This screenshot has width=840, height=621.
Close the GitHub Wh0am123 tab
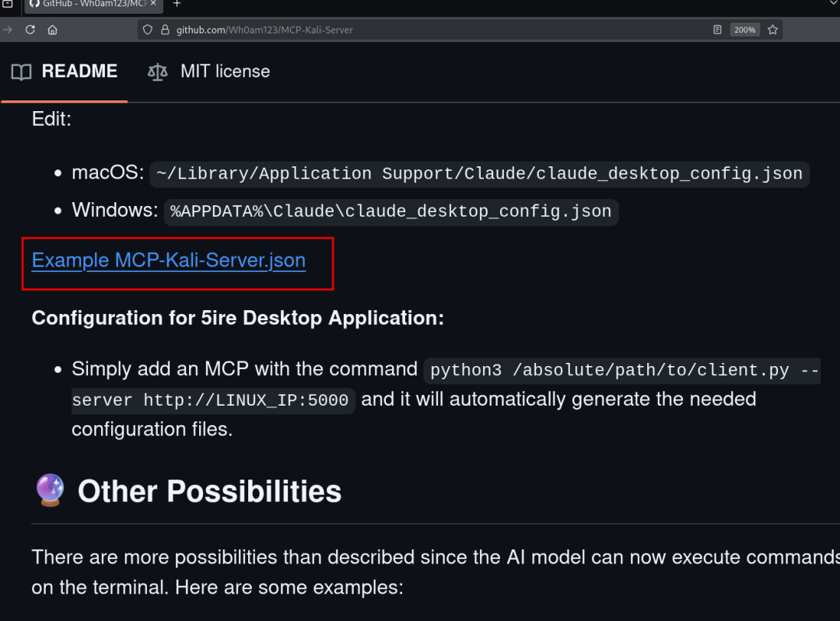pos(153,3)
